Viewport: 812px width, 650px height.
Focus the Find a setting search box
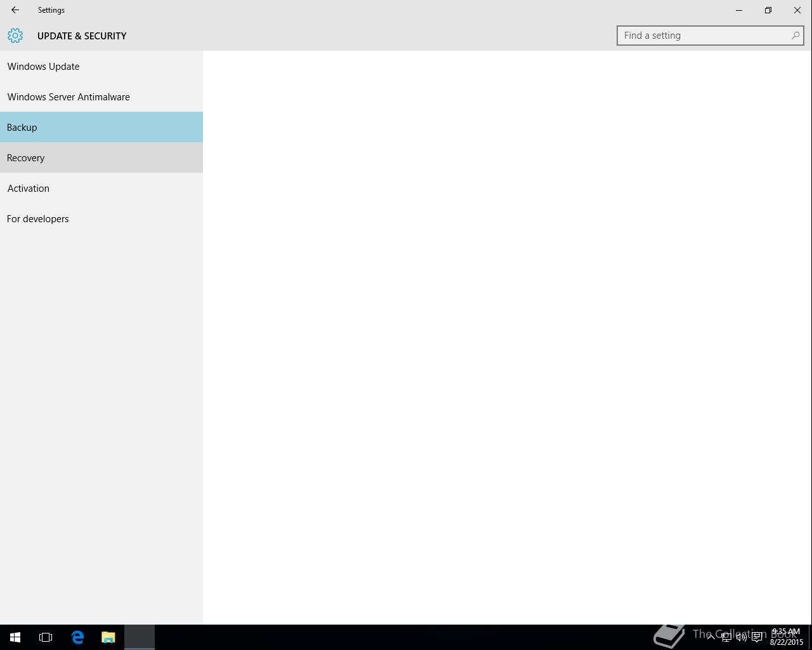pyautogui.click(x=710, y=36)
